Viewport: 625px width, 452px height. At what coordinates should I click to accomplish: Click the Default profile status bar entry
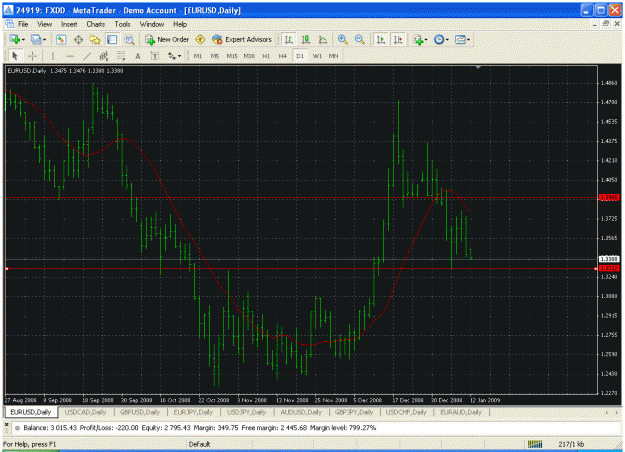[x=199, y=444]
